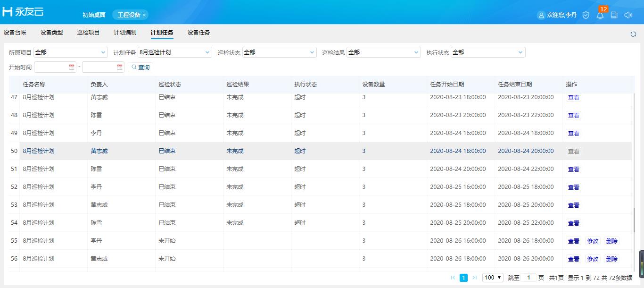This screenshot has height=288, width=644.
Task: Click the 跳至 page number field
Action: coord(528,278)
